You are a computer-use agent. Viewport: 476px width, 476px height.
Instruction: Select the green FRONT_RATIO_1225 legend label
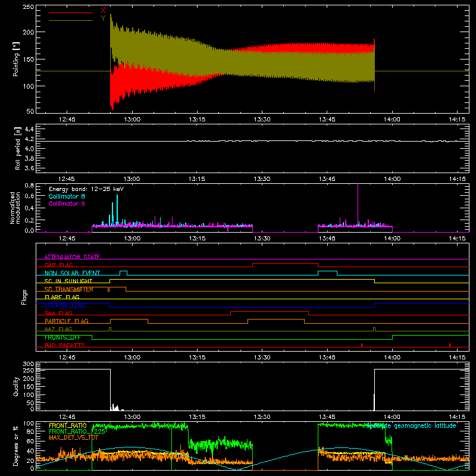point(77,431)
